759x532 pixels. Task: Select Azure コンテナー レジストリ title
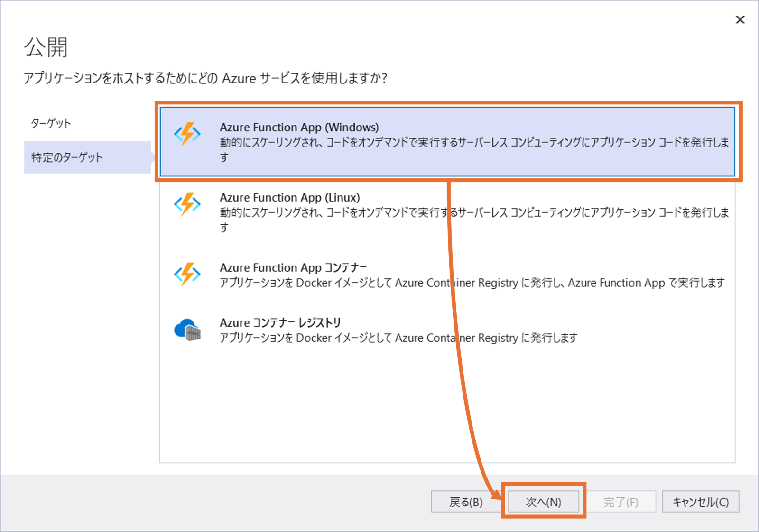coord(280,323)
